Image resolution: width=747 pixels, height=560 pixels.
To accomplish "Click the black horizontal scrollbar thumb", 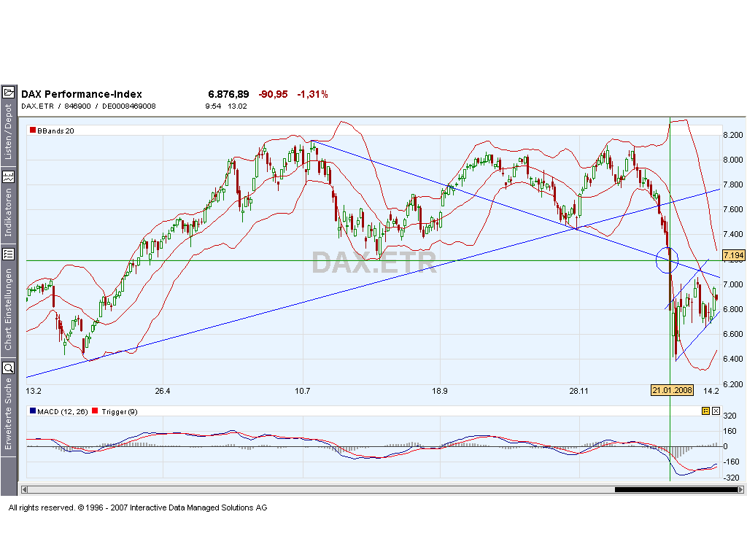I will point(676,489).
